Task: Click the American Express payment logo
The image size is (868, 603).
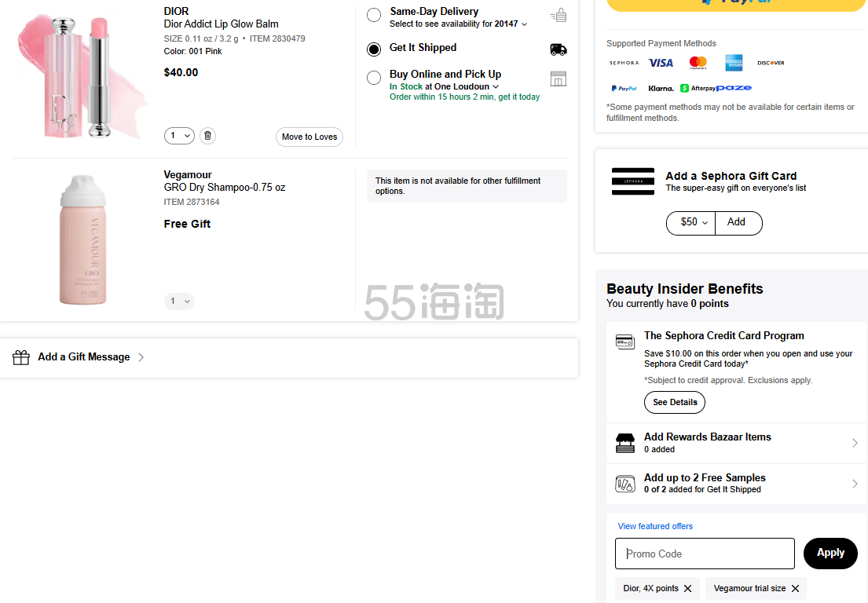Action: 734,63
